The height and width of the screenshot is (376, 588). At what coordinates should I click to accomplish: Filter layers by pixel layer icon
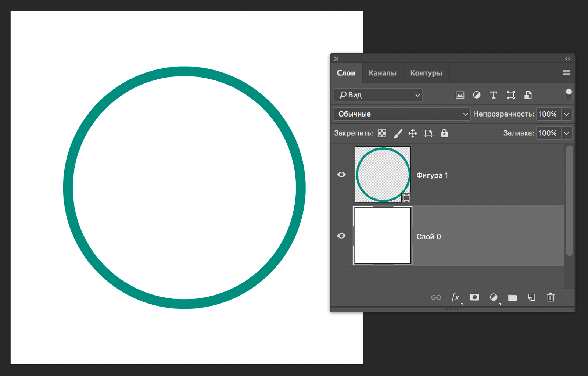(x=460, y=95)
